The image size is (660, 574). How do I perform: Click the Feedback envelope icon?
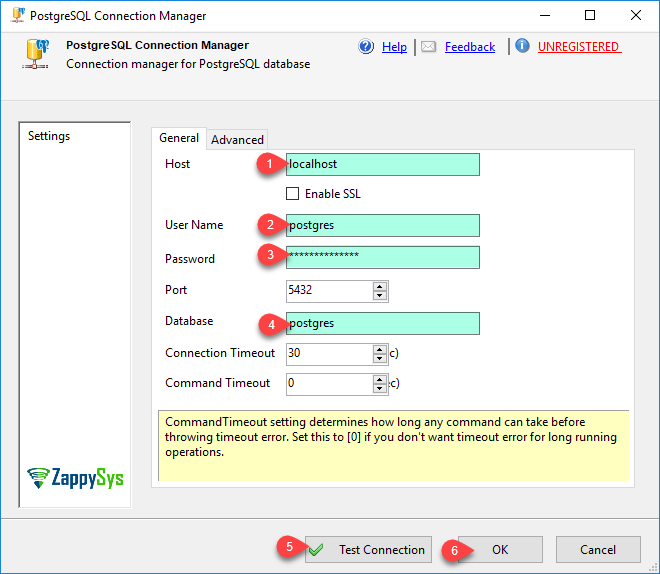pos(428,46)
